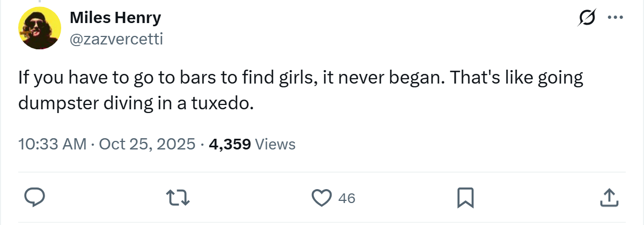Click the 10:33 AM timestamp
The height and width of the screenshot is (225, 644).
(52, 144)
